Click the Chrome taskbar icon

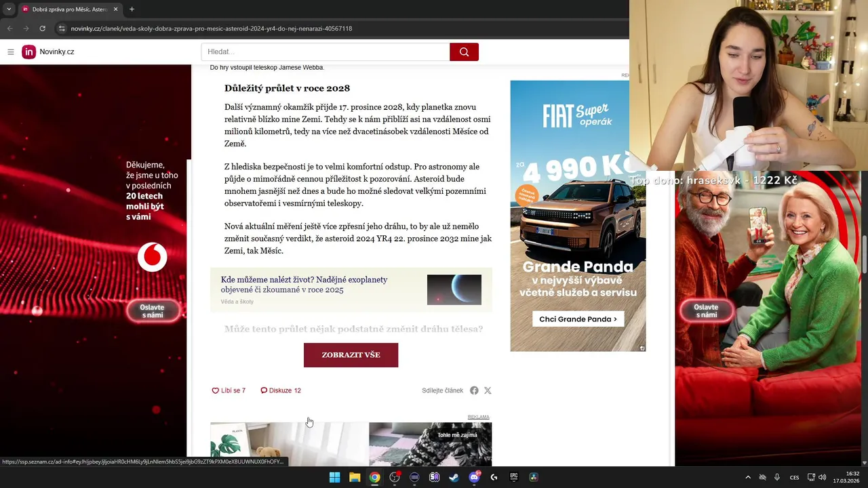pos(374,477)
